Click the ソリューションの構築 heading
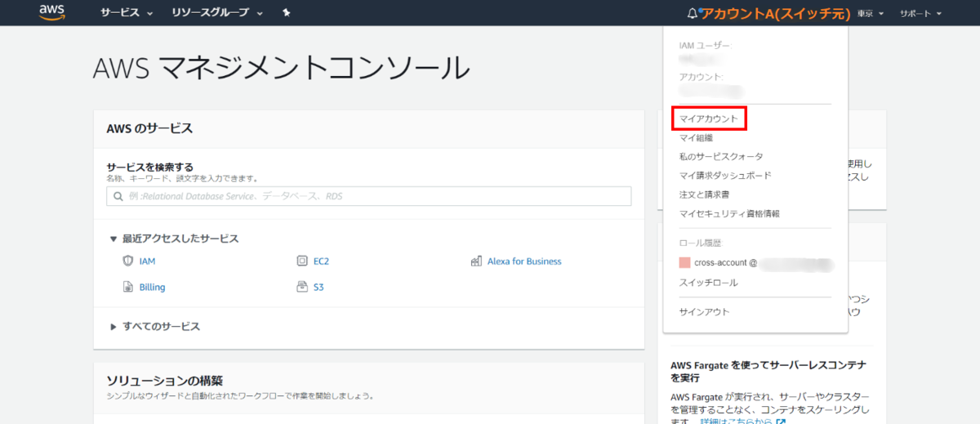 point(165,381)
